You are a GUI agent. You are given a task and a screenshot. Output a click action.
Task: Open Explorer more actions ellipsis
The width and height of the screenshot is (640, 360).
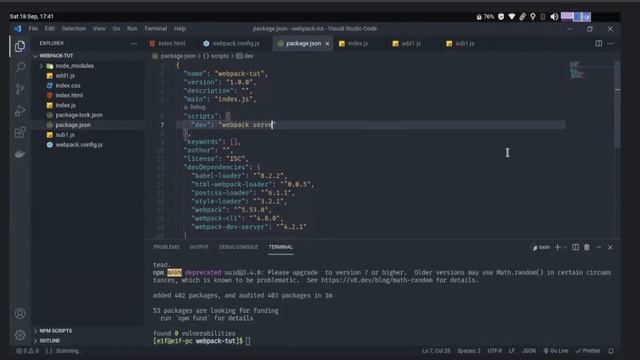click(133, 43)
